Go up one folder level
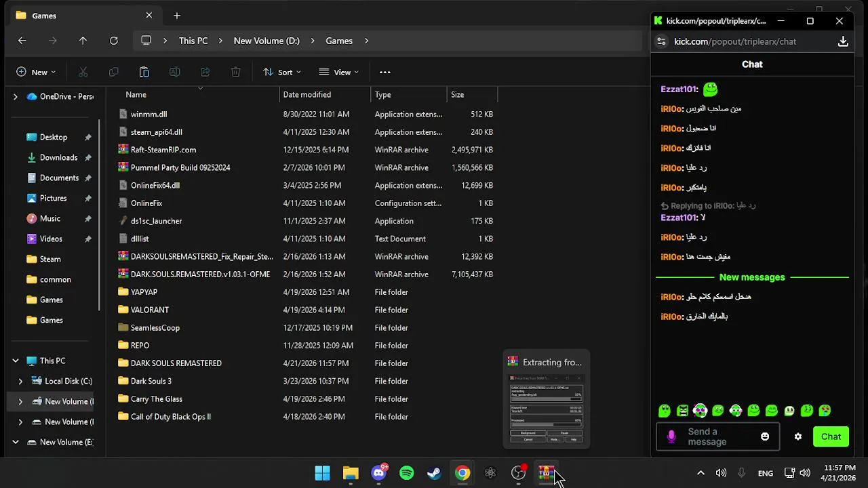 [x=83, y=41]
